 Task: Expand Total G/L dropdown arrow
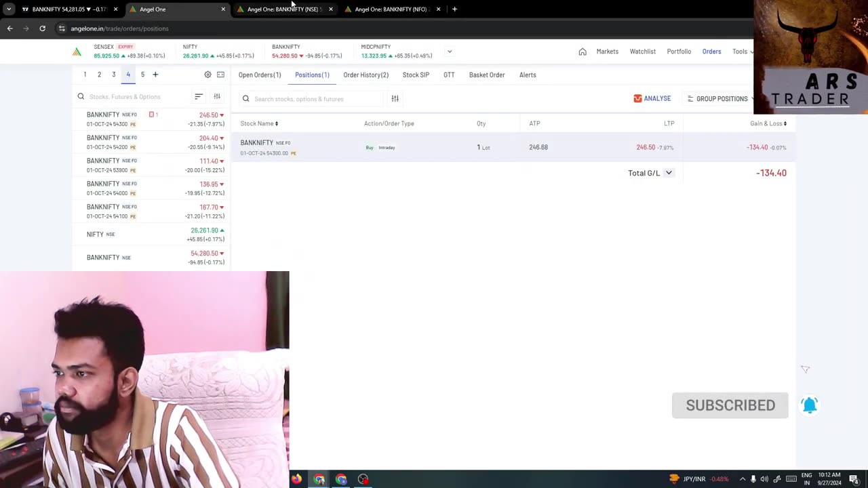(x=669, y=173)
